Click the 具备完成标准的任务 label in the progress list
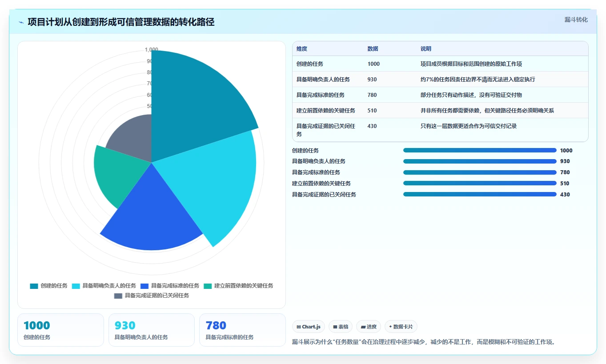This screenshot has width=606, height=364. tap(316, 172)
